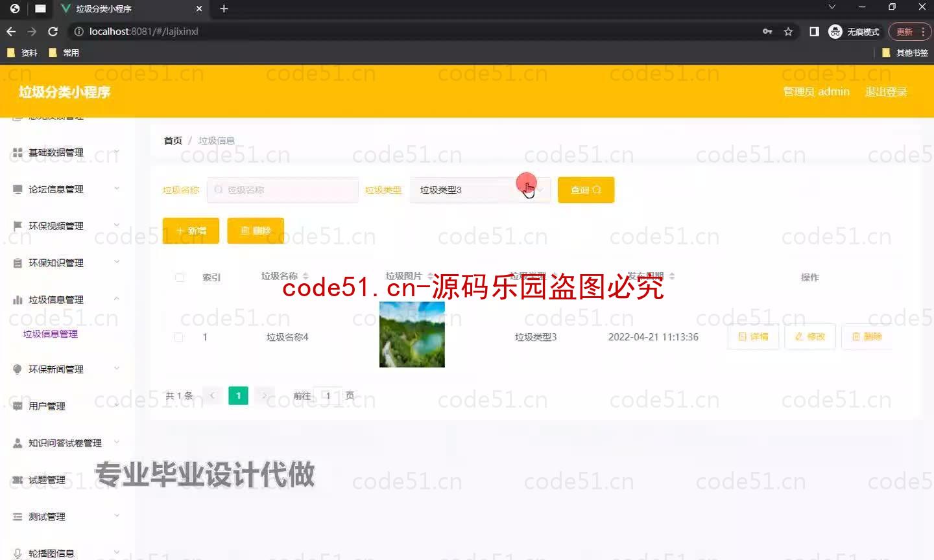Open the password key icon in address bar
This screenshot has height=560, width=934.
click(x=767, y=31)
